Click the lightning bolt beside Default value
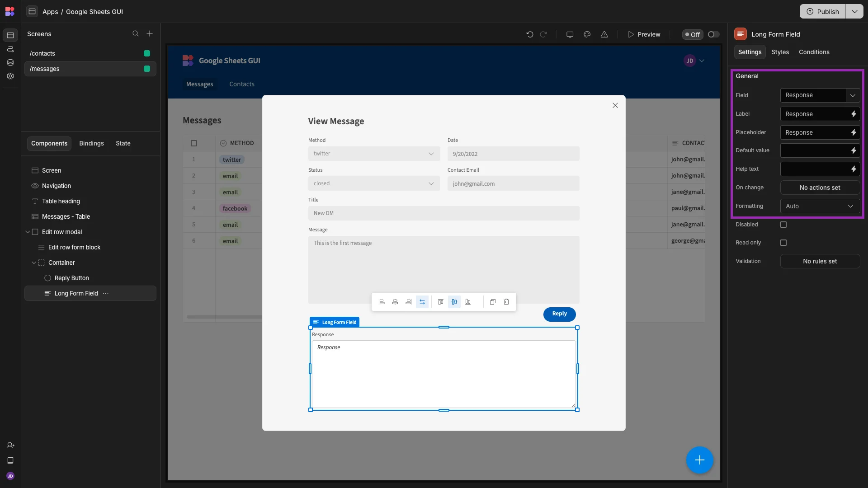 pos(854,150)
